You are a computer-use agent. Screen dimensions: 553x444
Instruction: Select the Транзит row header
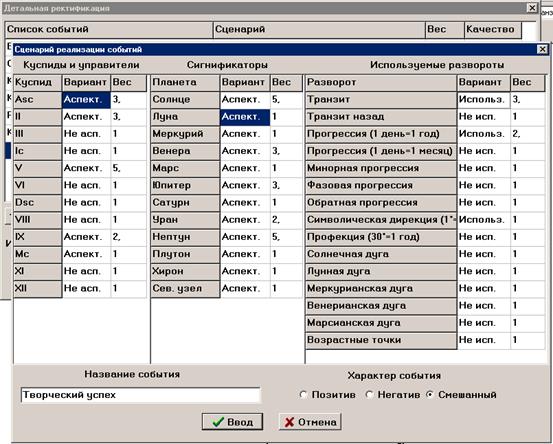(x=381, y=100)
